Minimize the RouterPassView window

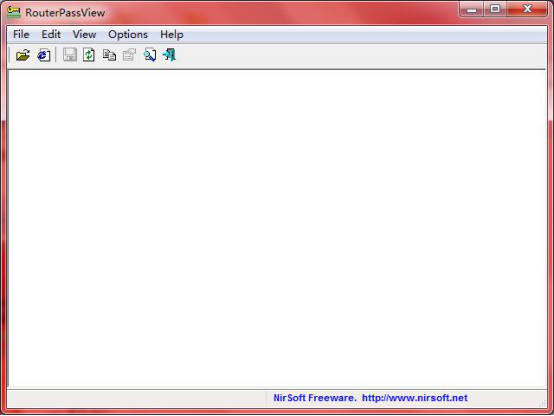pyautogui.click(x=472, y=9)
